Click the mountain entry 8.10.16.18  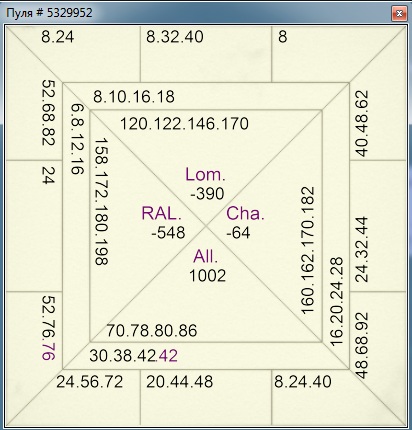(134, 97)
